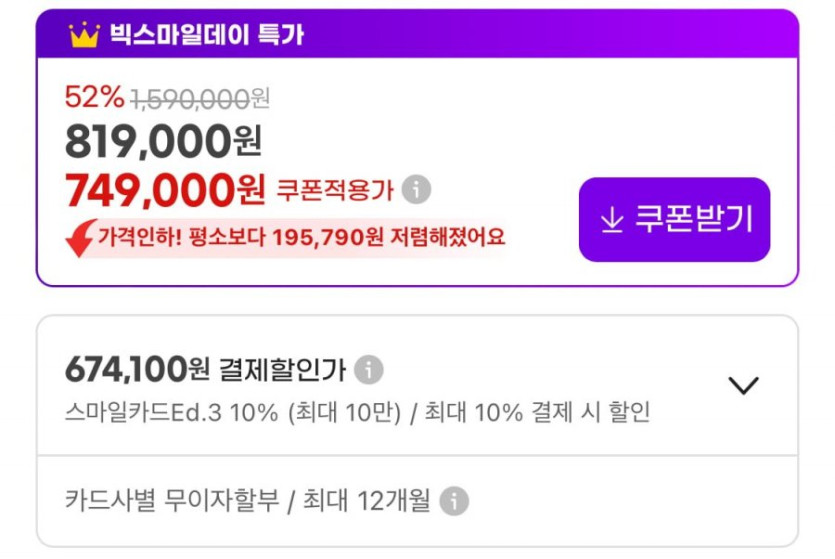Click the 52% discount rate
Viewport: 835px width, 559px height.
point(94,97)
